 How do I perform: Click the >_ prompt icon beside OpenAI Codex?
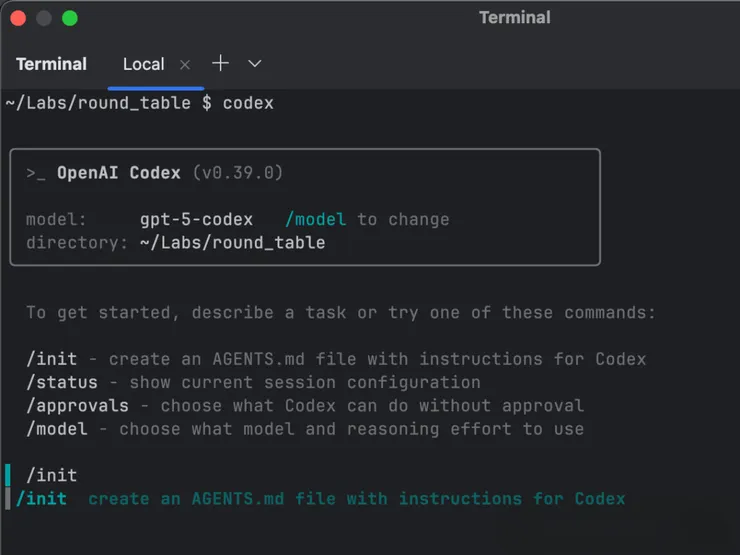pyautogui.click(x=36, y=173)
